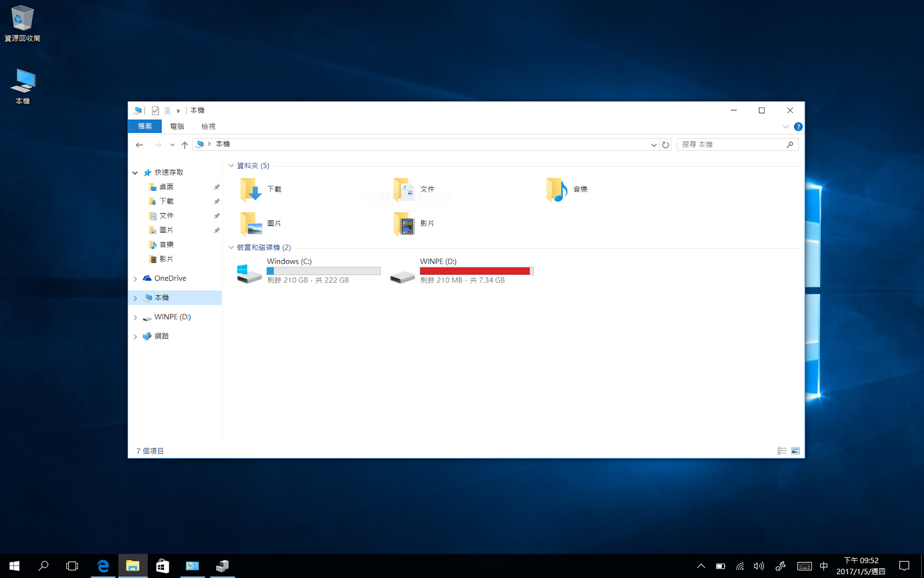The height and width of the screenshot is (578, 924).
Task: Click the 本機 breadcrumb in address bar
Action: coord(223,144)
